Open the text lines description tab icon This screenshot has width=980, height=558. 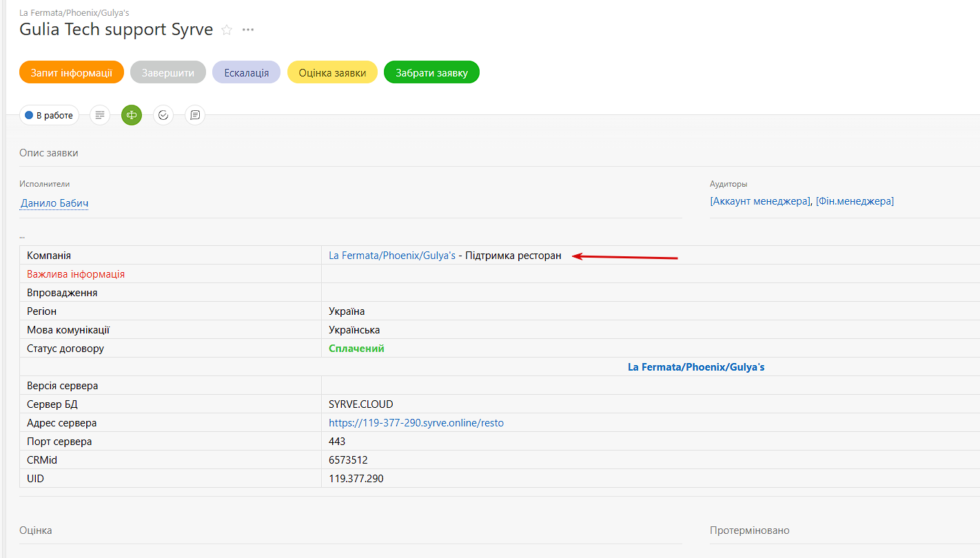point(100,115)
